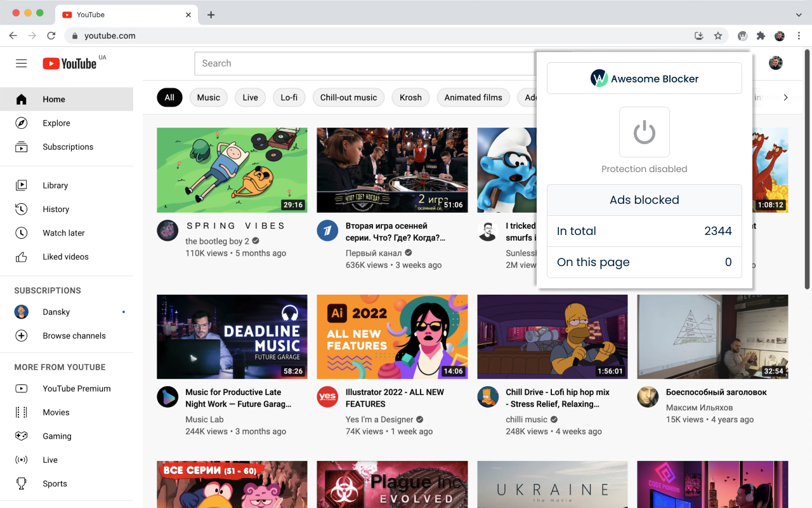The image size is (812, 508).
Task: Open Music for Productive Late Night Work title
Action: 239,398
